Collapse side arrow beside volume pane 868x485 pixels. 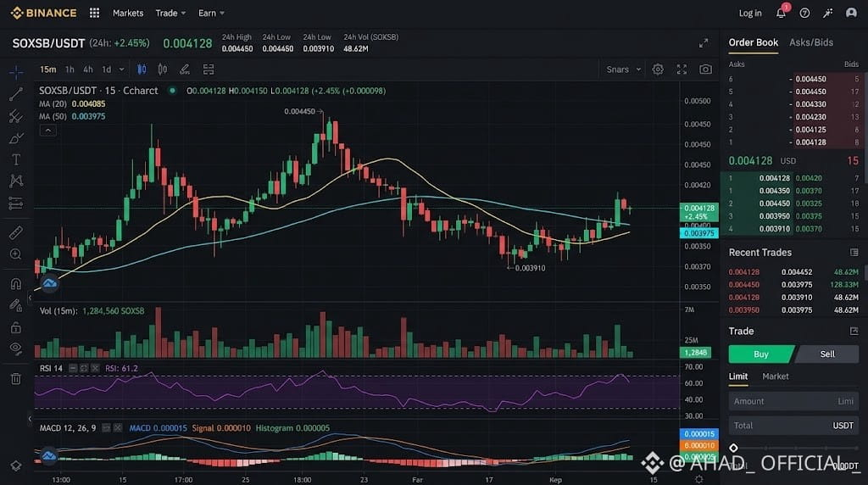(x=30, y=298)
